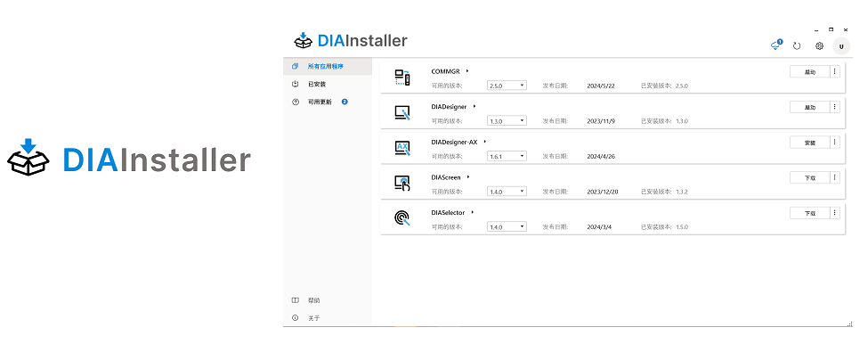The height and width of the screenshot is (352, 868).
Task: Click the refresh icon in header
Action: [x=797, y=46]
